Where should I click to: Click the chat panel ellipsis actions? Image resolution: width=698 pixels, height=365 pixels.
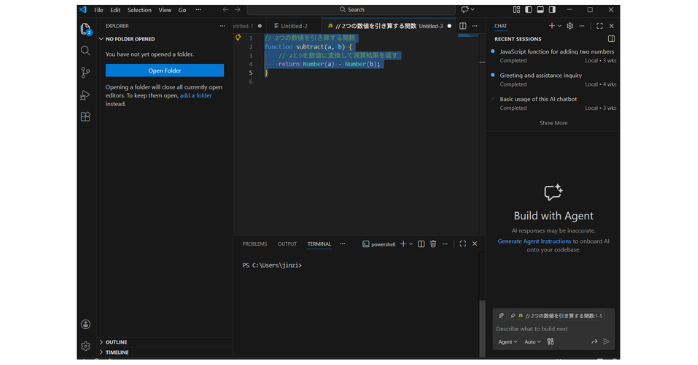582,26
